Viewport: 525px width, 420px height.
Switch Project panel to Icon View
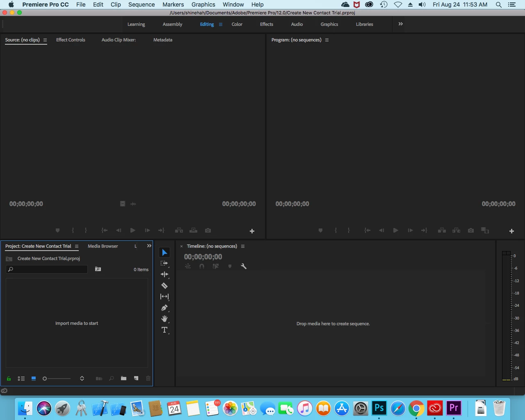34,378
